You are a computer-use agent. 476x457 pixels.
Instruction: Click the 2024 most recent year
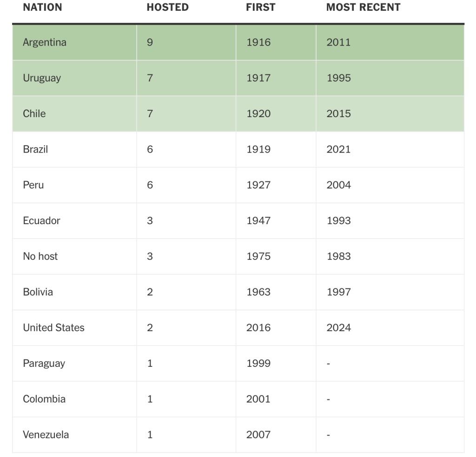[x=338, y=328]
